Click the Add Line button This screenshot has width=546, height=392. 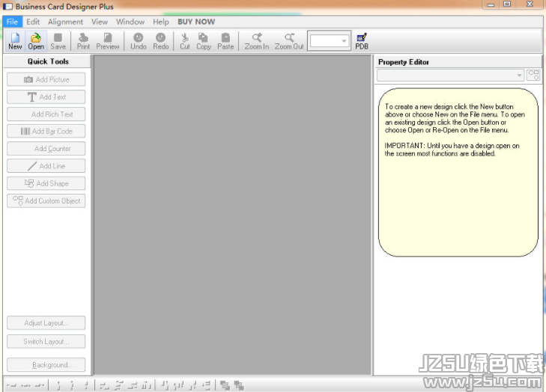[x=46, y=166]
